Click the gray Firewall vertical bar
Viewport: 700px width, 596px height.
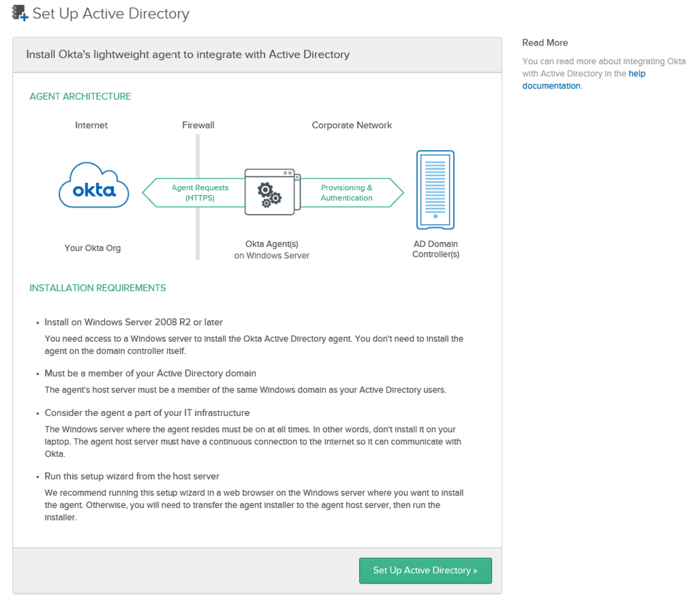coord(198,232)
